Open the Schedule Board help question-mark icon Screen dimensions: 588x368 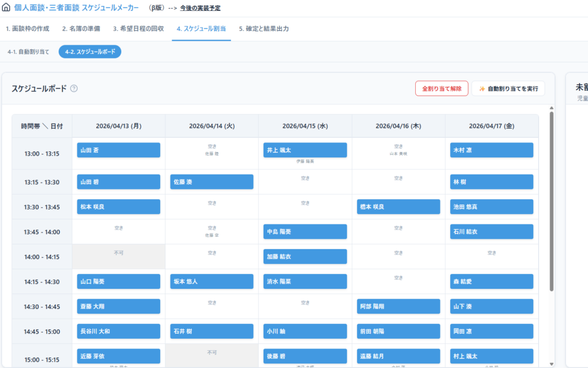74,88
